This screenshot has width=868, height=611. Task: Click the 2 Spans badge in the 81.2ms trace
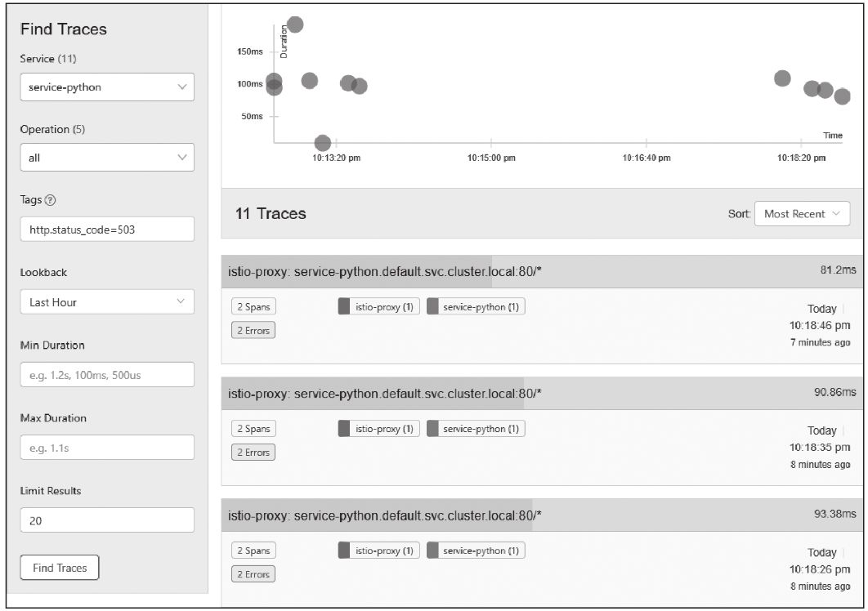[x=253, y=307]
